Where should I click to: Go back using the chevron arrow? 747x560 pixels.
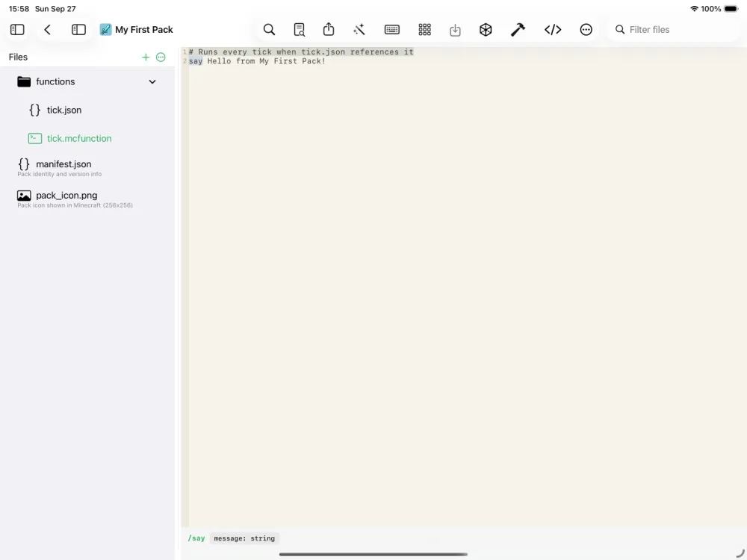pos(47,30)
